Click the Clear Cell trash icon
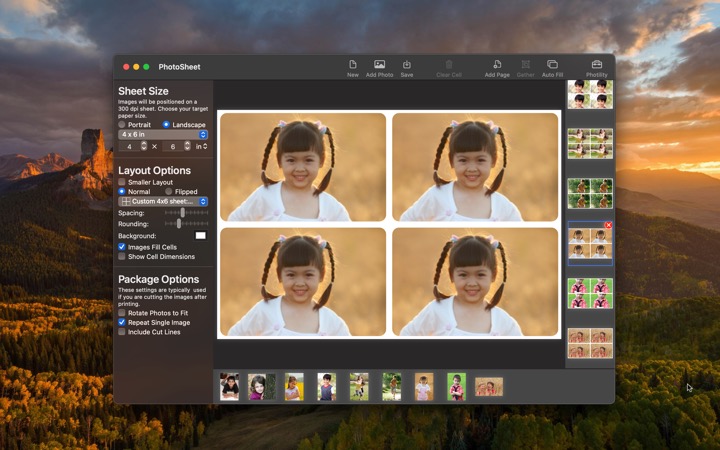Image resolution: width=720 pixels, height=450 pixels. 449,64
